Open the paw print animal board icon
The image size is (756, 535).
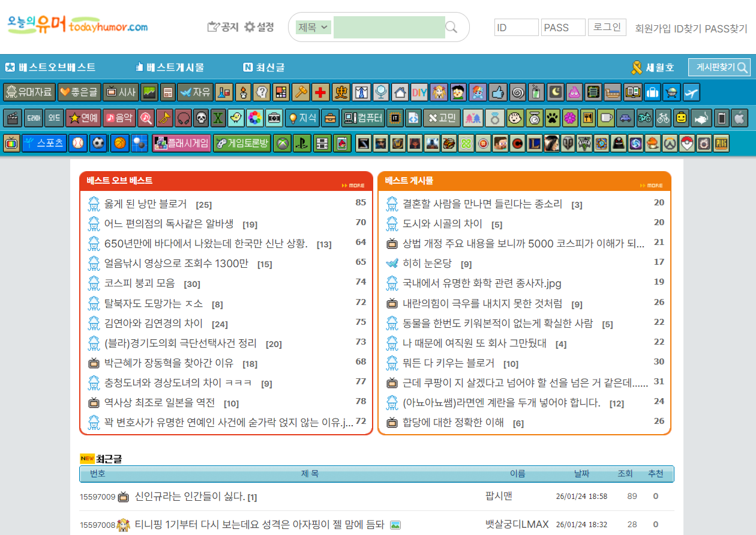551,118
